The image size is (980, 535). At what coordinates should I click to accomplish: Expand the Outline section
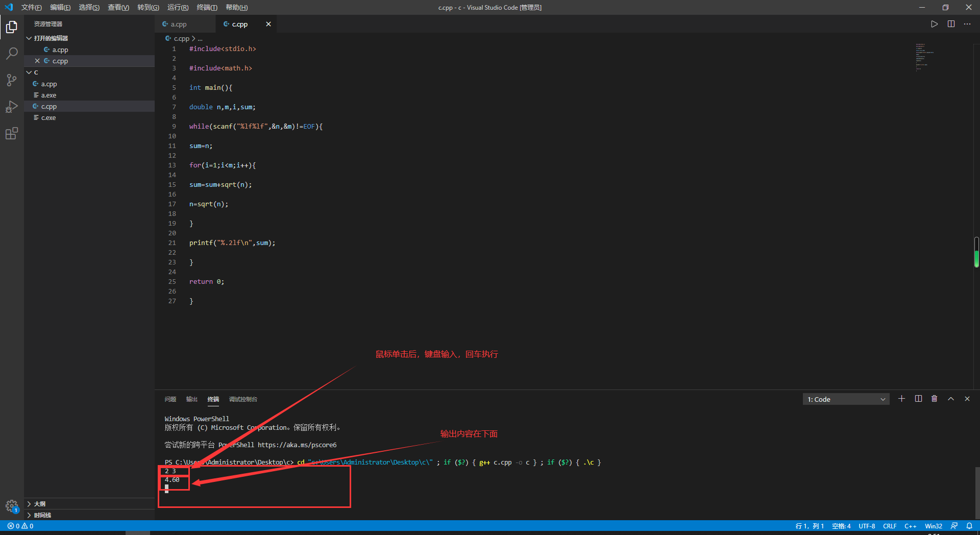(x=29, y=504)
